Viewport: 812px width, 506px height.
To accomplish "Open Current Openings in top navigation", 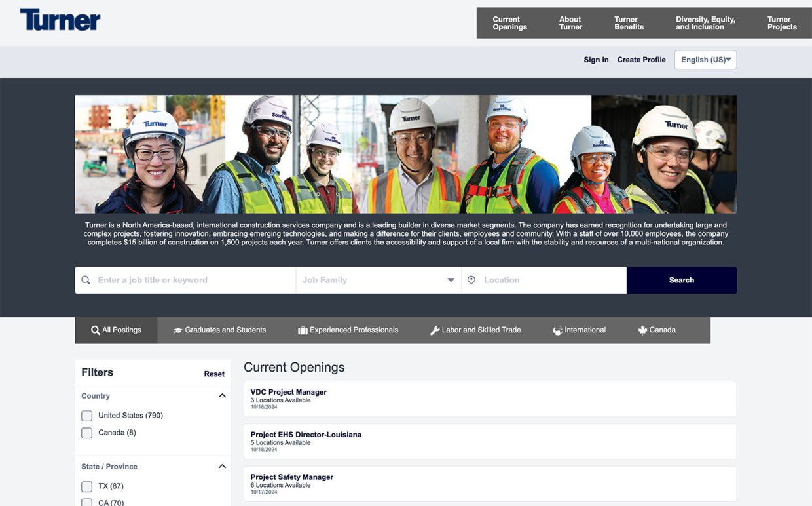I will [x=509, y=23].
